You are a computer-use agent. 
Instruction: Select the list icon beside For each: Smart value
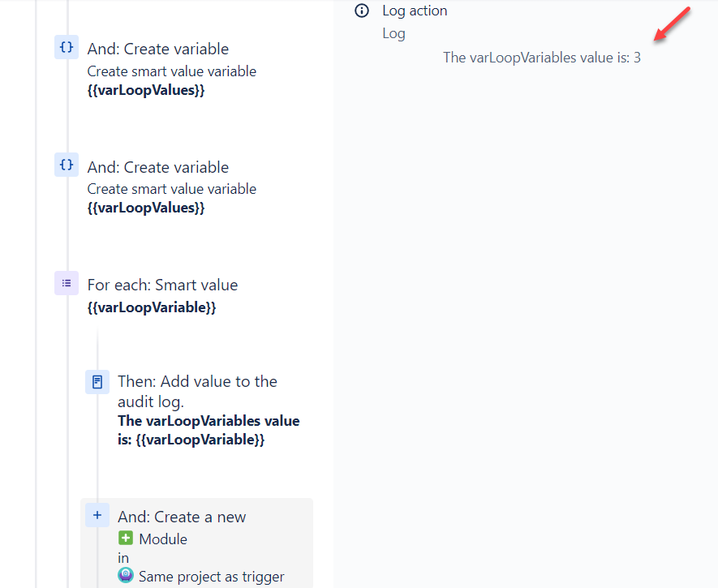67,283
